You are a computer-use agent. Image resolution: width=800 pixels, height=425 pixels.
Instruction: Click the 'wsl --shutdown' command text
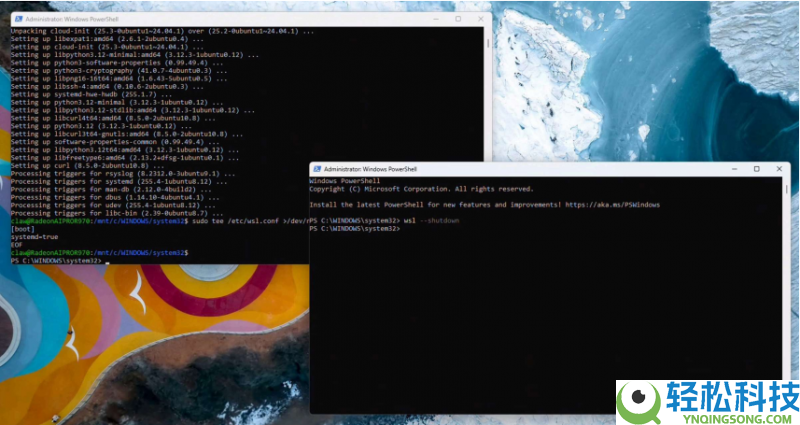(431, 220)
